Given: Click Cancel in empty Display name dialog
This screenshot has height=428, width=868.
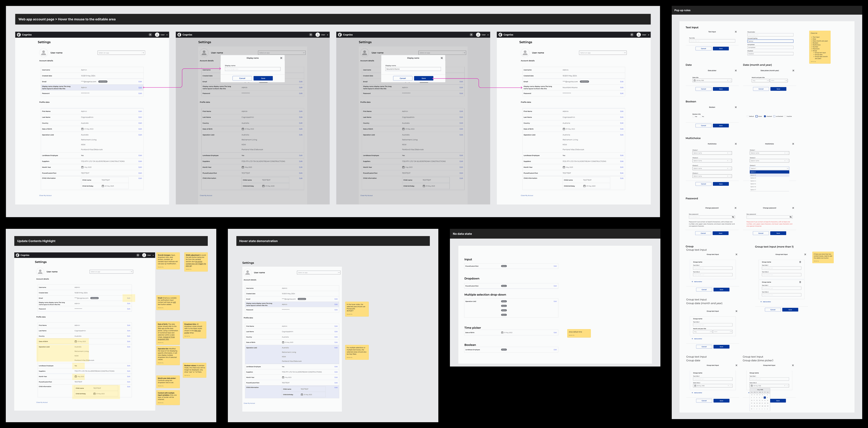Looking at the screenshot, I should (x=242, y=78).
